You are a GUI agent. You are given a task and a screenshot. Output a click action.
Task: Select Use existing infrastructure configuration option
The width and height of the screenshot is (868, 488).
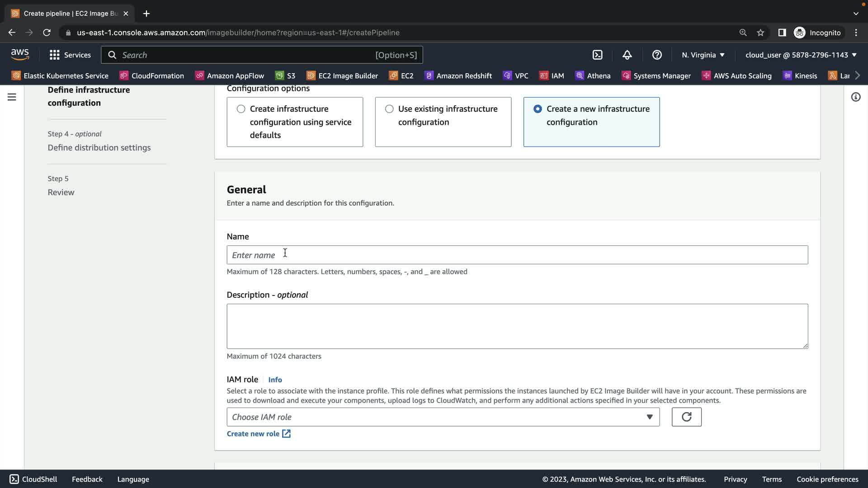click(x=389, y=109)
